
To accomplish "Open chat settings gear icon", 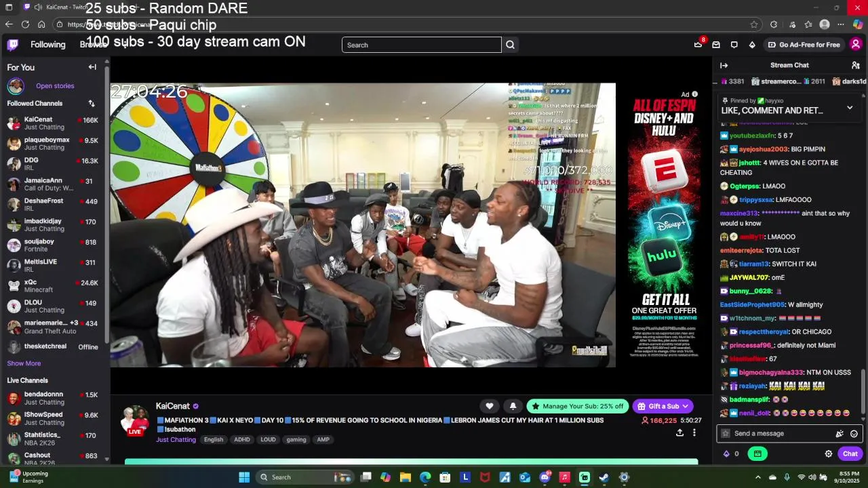I will [828, 453].
